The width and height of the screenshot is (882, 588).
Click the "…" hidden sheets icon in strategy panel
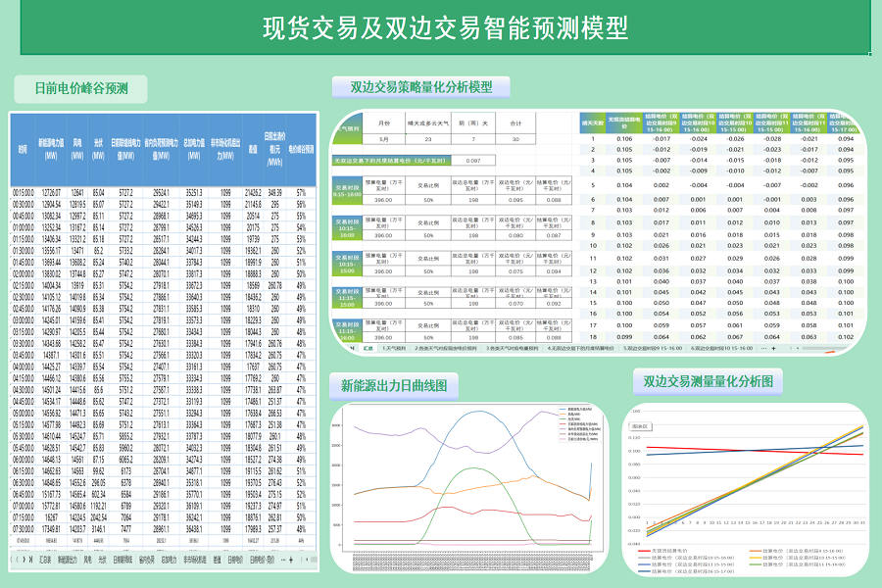click(x=761, y=350)
